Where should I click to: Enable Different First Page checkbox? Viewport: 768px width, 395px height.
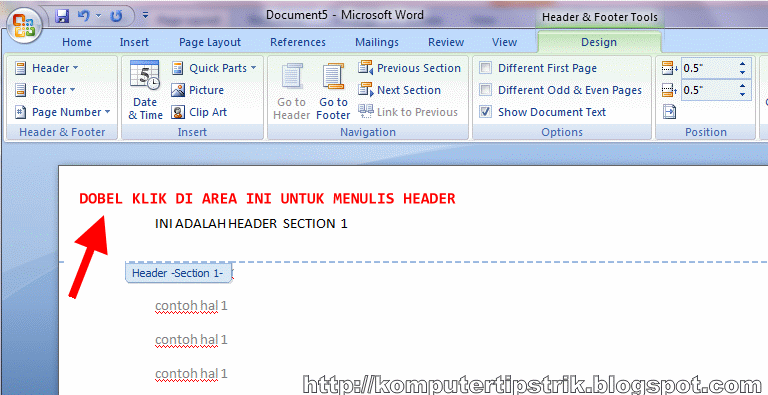486,68
